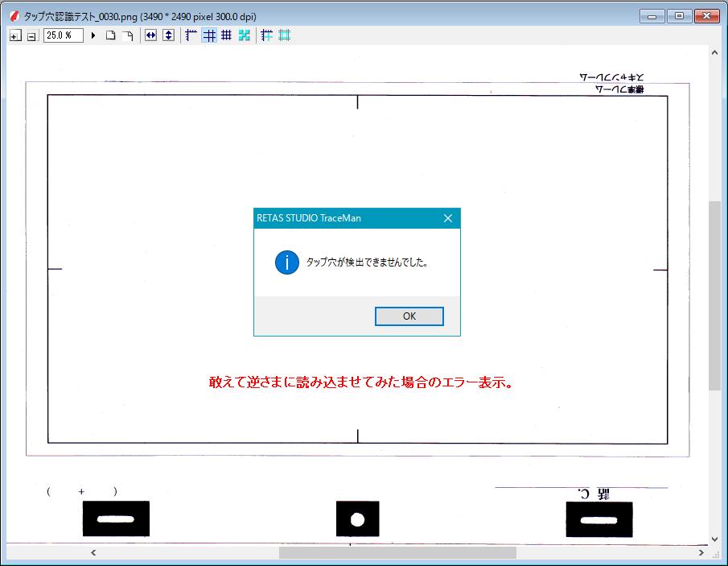This screenshot has width=728, height=566.
Task: Click the zoom out minus icon
Action: 31,36
